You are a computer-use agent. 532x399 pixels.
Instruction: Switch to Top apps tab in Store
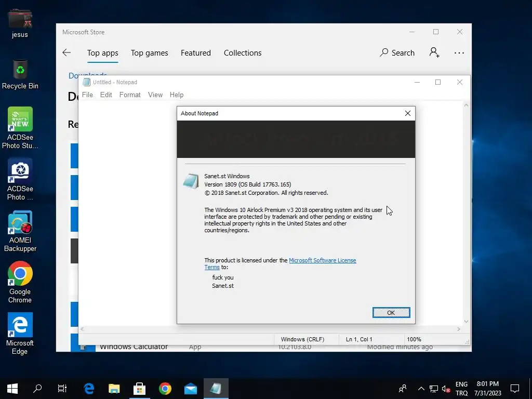(102, 53)
